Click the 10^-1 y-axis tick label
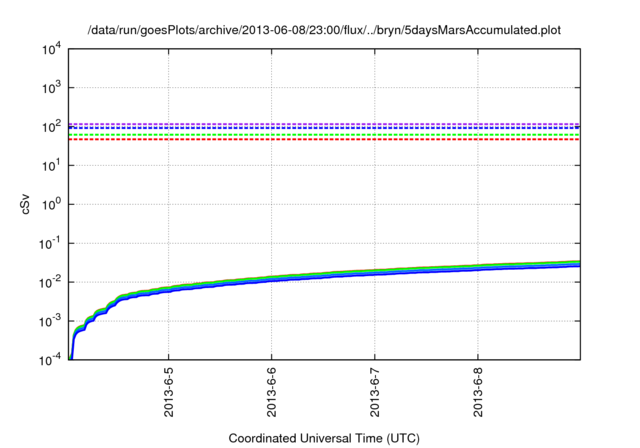The image size is (640, 448). [x=50, y=243]
